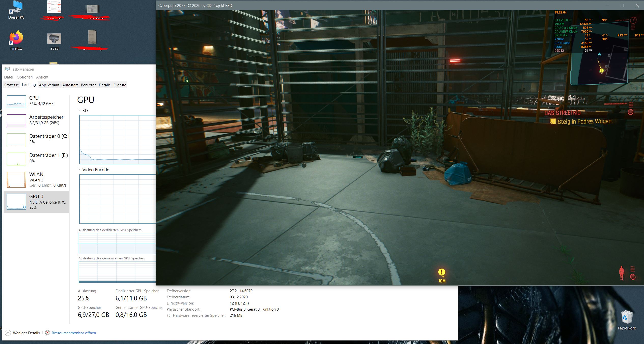Open the Optionen menu
644x344 pixels.
24,77
